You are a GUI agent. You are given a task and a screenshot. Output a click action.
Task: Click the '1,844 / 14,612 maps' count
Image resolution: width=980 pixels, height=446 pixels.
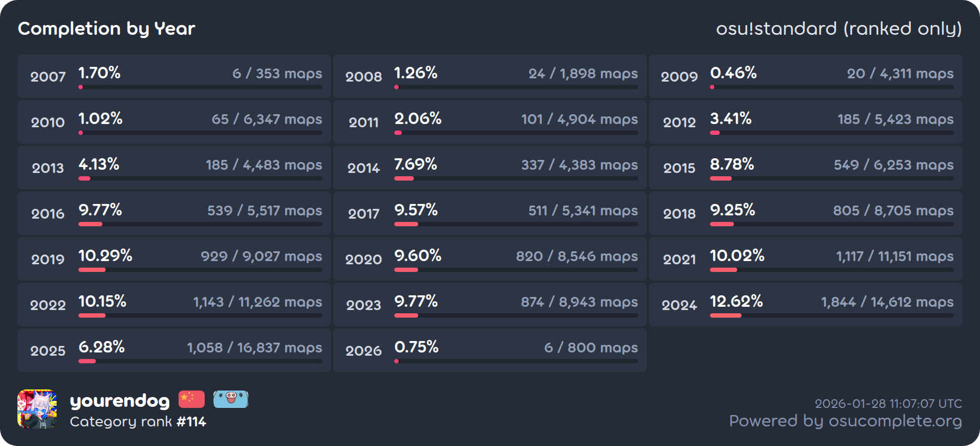pyautogui.click(x=887, y=302)
